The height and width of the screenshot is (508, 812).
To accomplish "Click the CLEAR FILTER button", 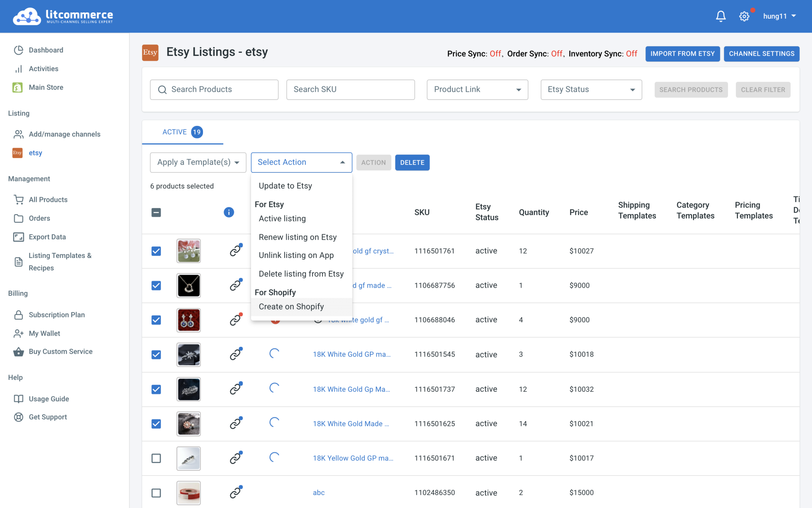I will (x=763, y=90).
